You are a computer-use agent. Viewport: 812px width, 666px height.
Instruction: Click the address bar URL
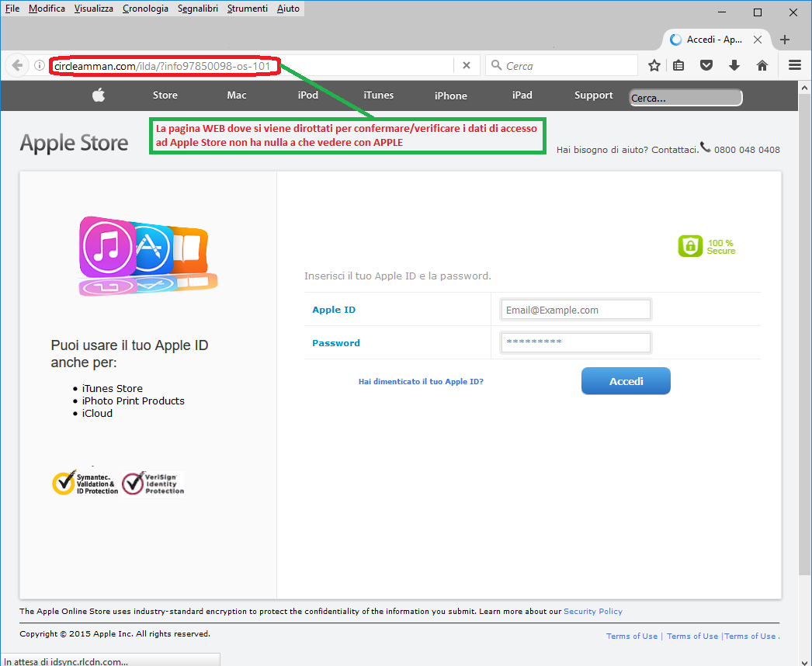coord(162,66)
